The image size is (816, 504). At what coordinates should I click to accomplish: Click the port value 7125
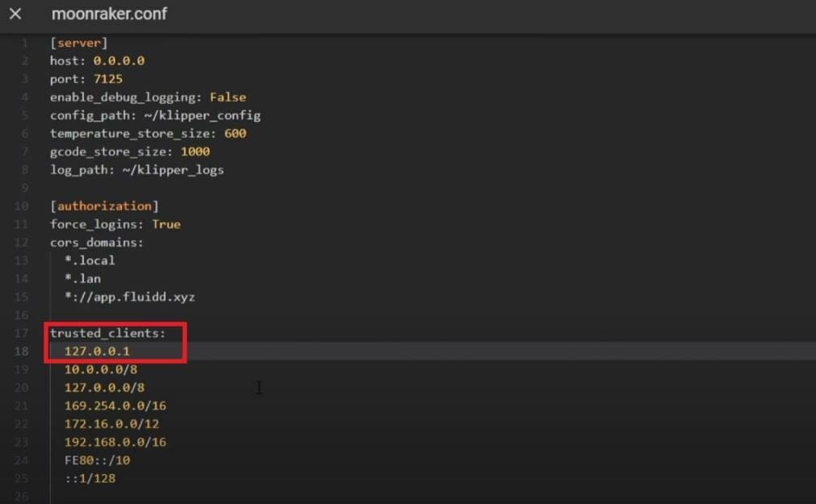click(x=107, y=79)
